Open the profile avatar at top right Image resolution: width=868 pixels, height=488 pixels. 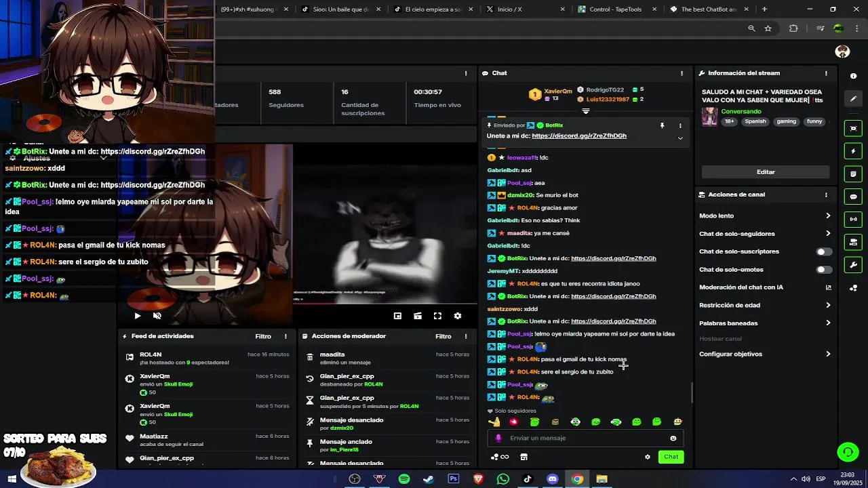pos(842,52)
